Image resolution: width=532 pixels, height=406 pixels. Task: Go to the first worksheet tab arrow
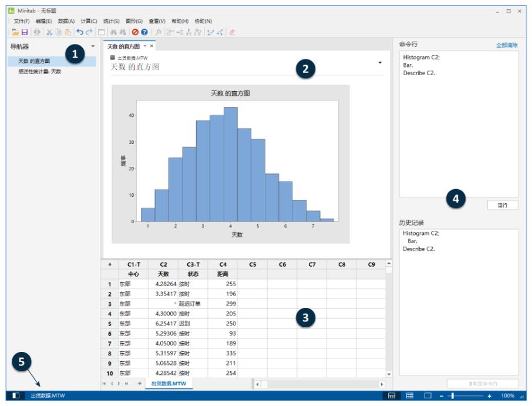(x=104, y=384)
